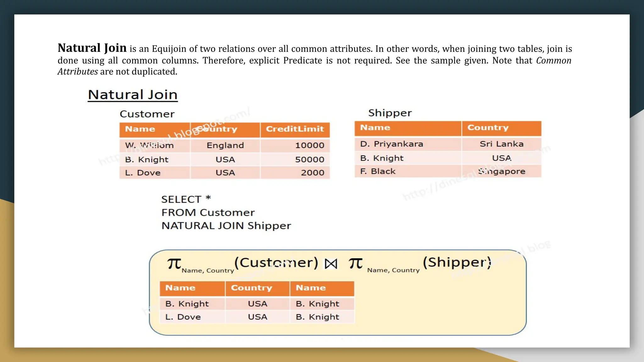Click "USA" in the Customer table's L. Dove row
644x362 pixels.
click(x=225, y=173)
